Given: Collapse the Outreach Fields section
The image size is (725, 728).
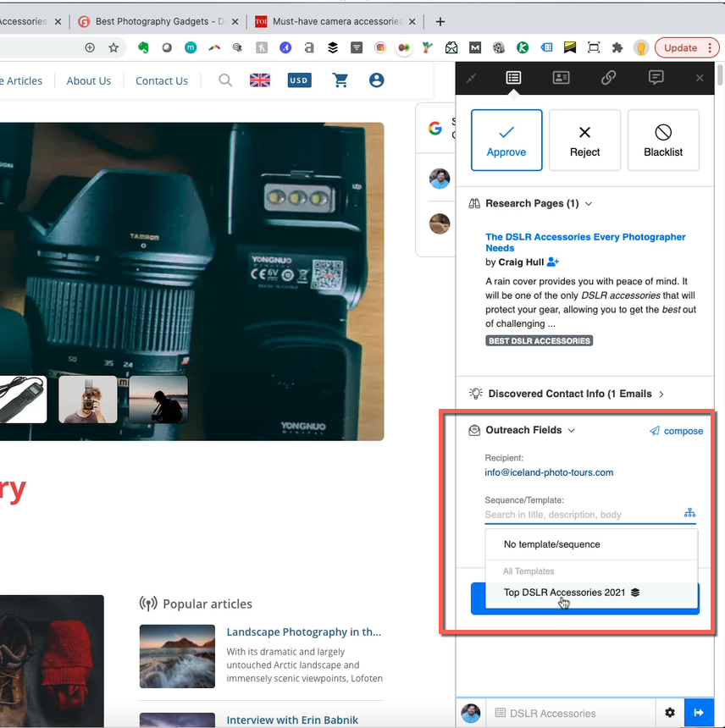Looking at the screenshot, I should [x=572, y=430].
